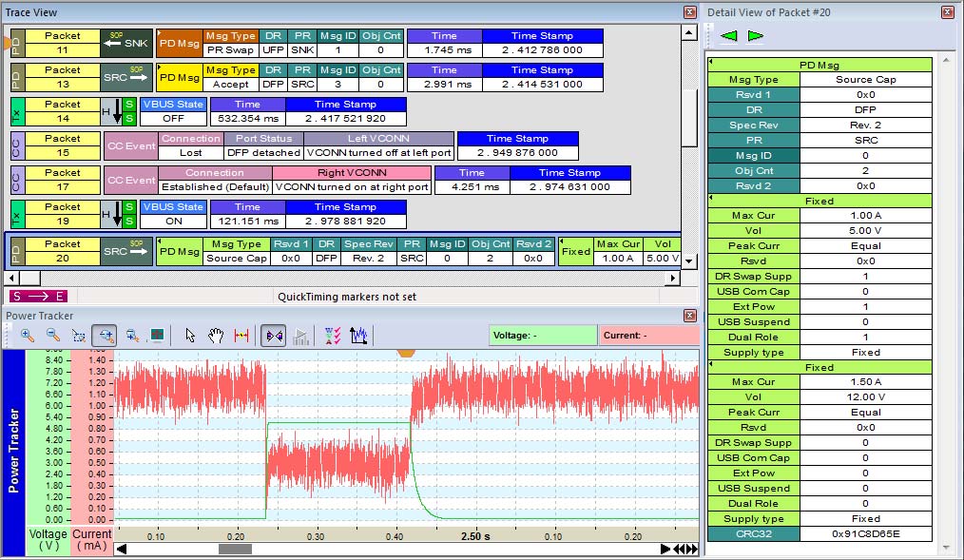Select the hand pan tool
The image size is (964, 560).
click(216, 336)
